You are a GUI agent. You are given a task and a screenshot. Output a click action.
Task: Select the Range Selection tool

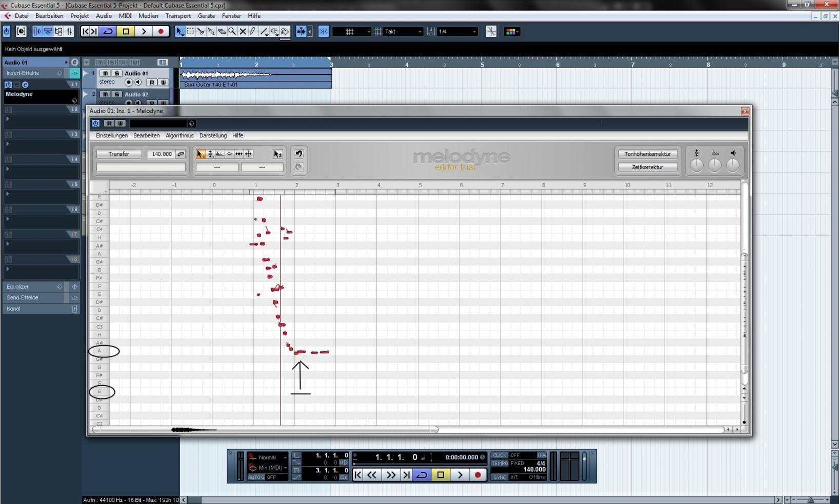click(190, 31)
